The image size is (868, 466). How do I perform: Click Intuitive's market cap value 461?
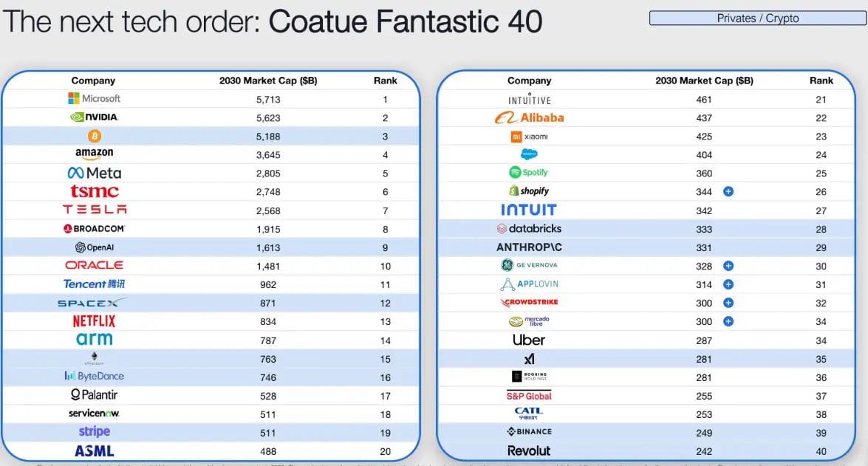(703, 100)
